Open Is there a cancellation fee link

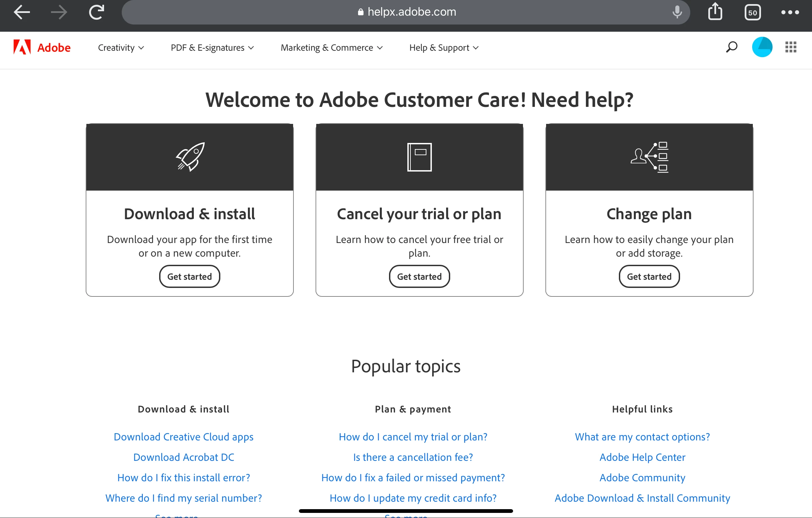point(413,457)
